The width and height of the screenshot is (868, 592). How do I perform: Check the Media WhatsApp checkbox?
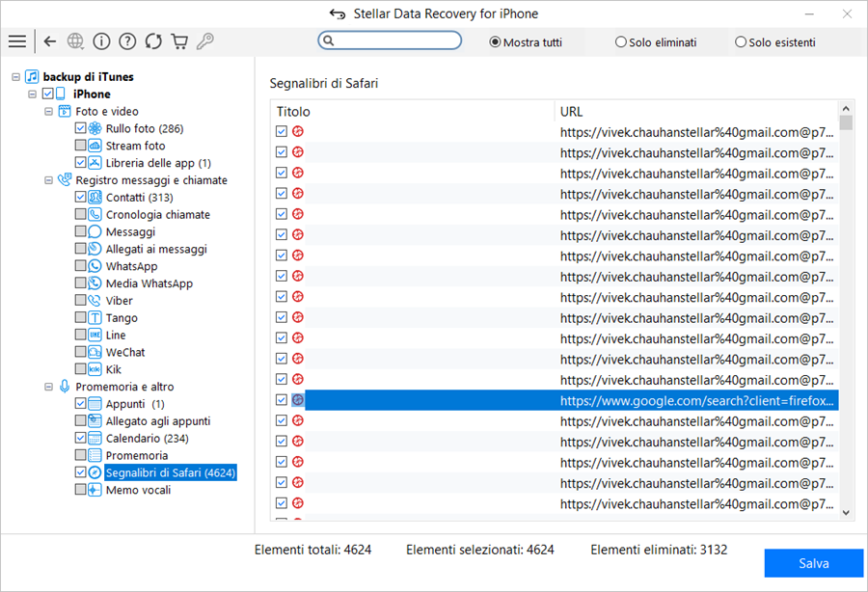[x=80, y=283]
